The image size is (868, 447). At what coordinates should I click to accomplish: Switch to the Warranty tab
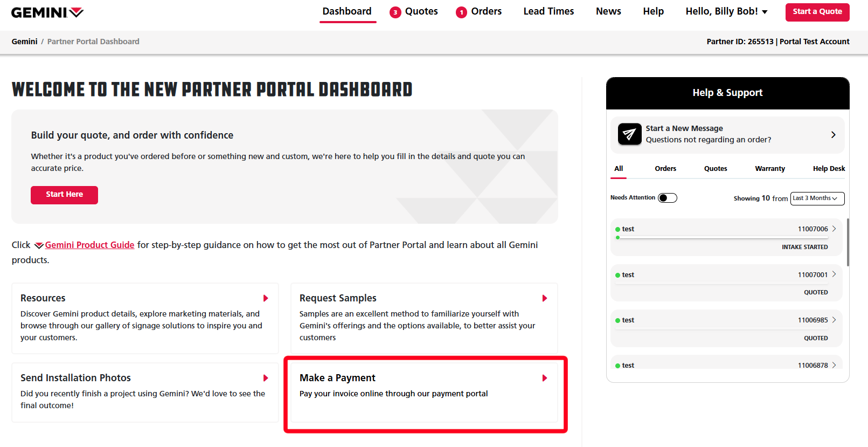[x=769, y=169]
